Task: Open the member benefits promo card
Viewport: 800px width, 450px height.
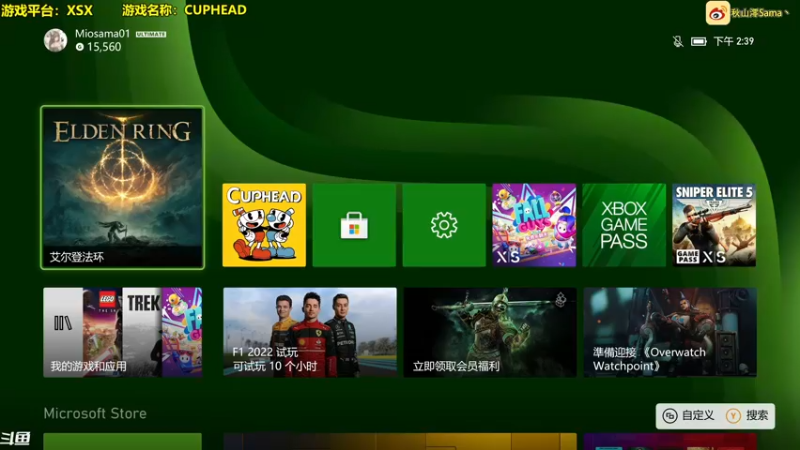Action: pyautogui.click(x=490, y=333)
